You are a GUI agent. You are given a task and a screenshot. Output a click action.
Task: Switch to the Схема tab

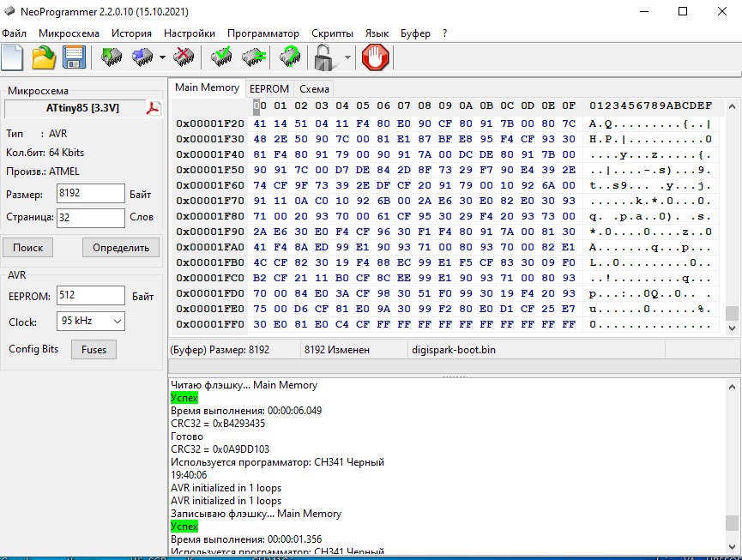point(314,88)
